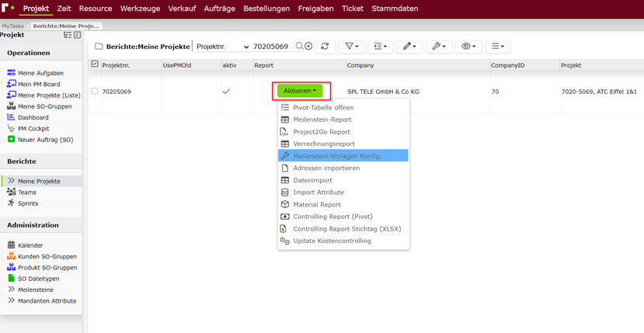644x333 pixels.
Task: Open the indent/grouping dropdown
Action: [381, 47]
